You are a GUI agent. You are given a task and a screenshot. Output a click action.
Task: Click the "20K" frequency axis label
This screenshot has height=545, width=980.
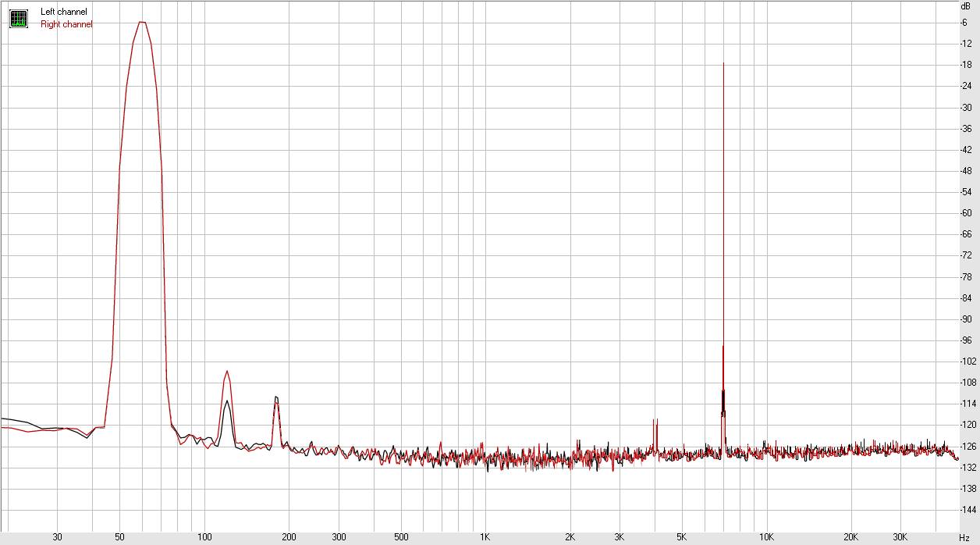[851, 537]
